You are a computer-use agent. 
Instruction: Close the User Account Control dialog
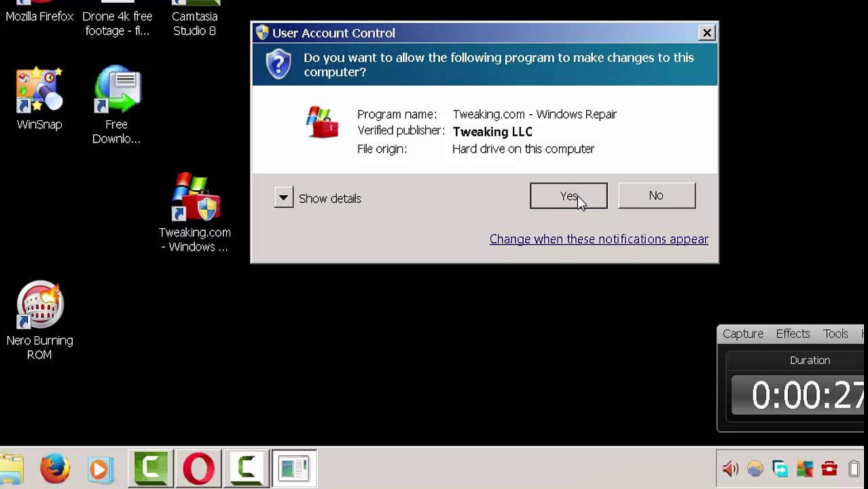706,33
